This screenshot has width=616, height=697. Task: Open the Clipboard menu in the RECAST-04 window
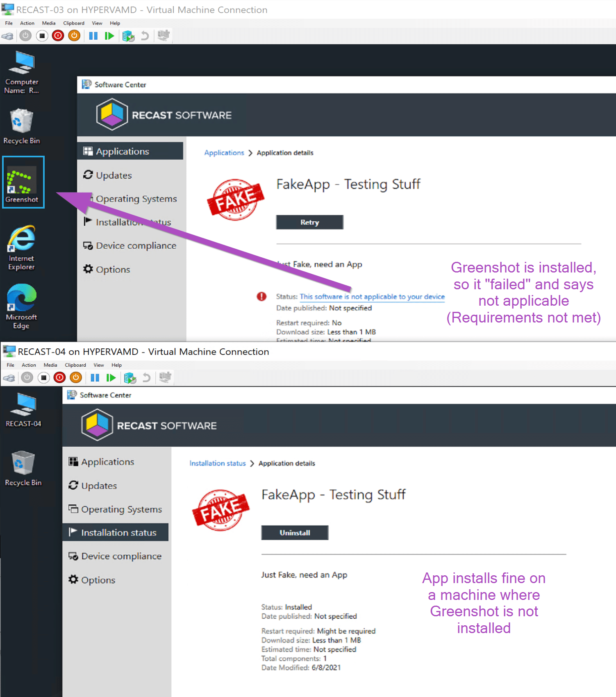(75, 365)
